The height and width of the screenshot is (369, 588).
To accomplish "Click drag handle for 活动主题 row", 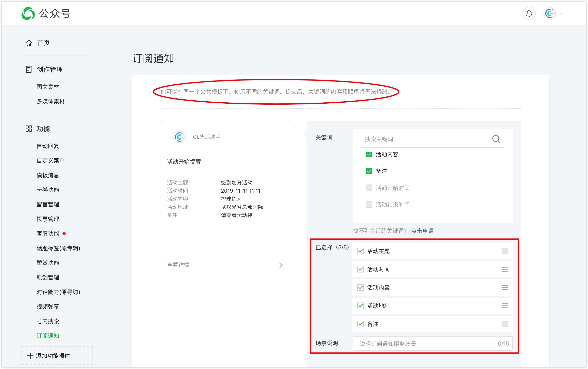I will point(504,251).
